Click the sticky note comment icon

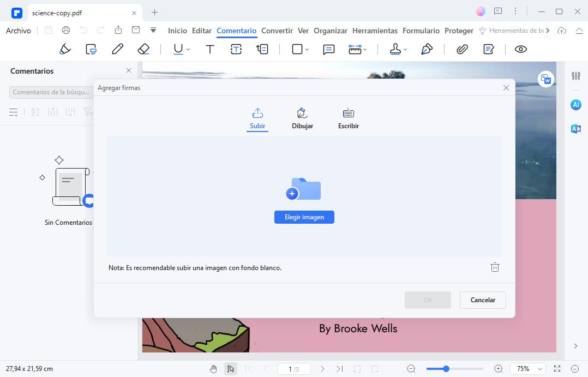pos(328,49)
